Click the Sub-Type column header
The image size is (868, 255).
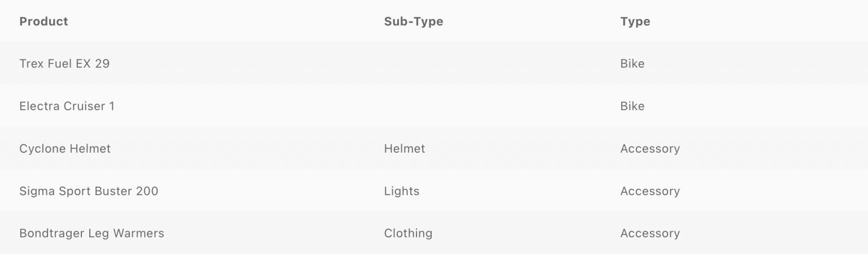(x=413, y=21)
